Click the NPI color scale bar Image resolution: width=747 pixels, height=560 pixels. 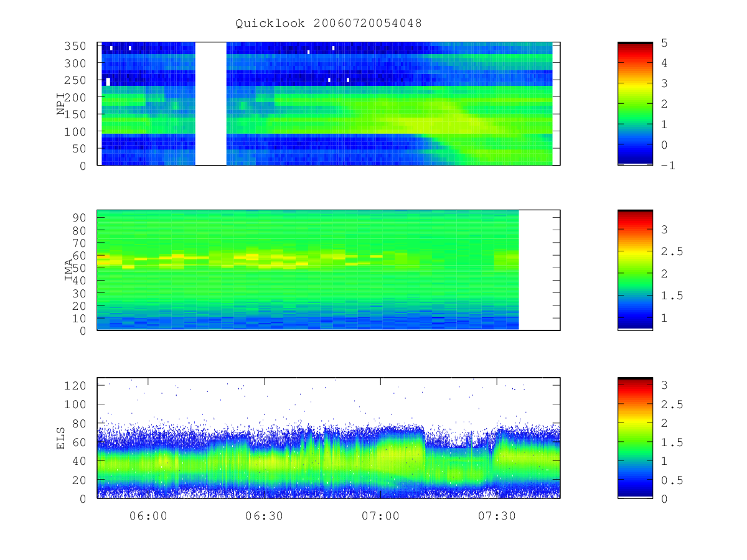[635, 104]
